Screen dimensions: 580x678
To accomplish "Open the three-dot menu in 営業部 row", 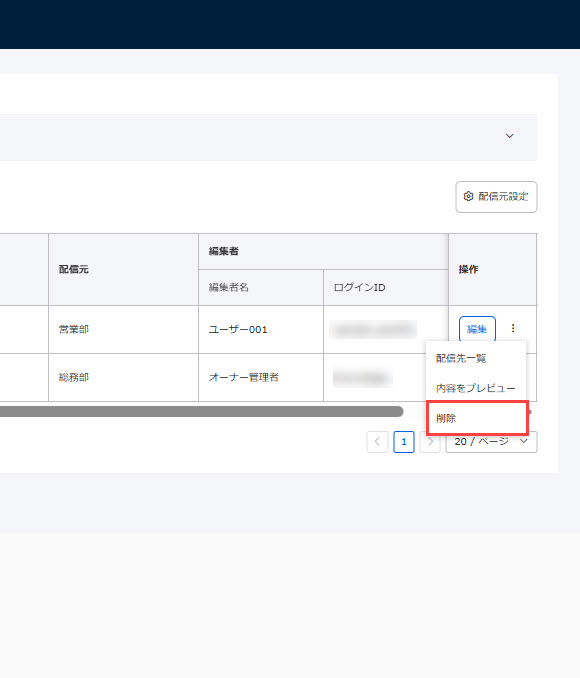I will (513, 328).
